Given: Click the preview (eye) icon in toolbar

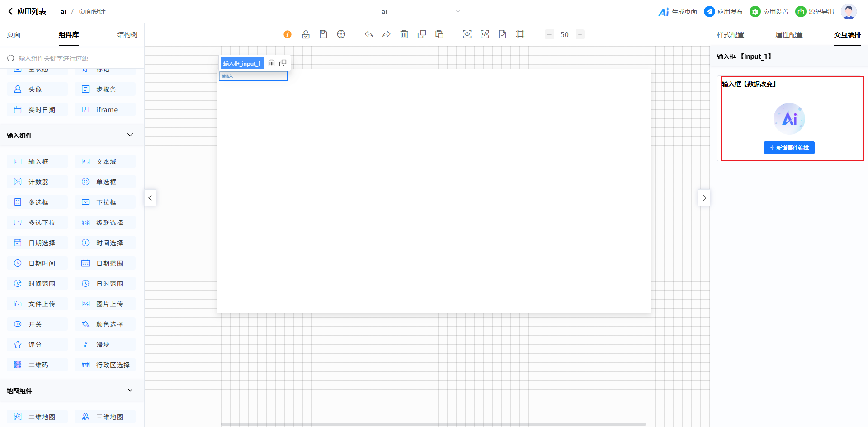Looking at the screenshot, I should (467, 34).
